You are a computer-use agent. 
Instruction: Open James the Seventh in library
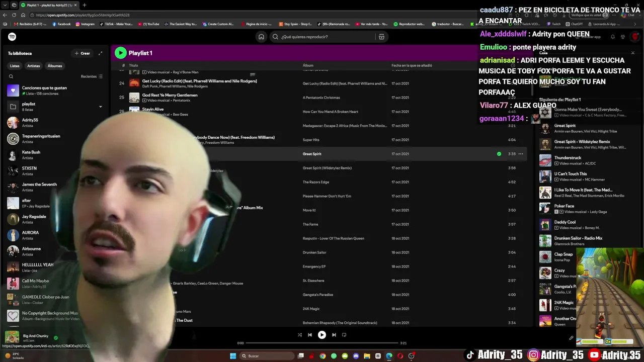pyautogui.click(x=55, y=187)
